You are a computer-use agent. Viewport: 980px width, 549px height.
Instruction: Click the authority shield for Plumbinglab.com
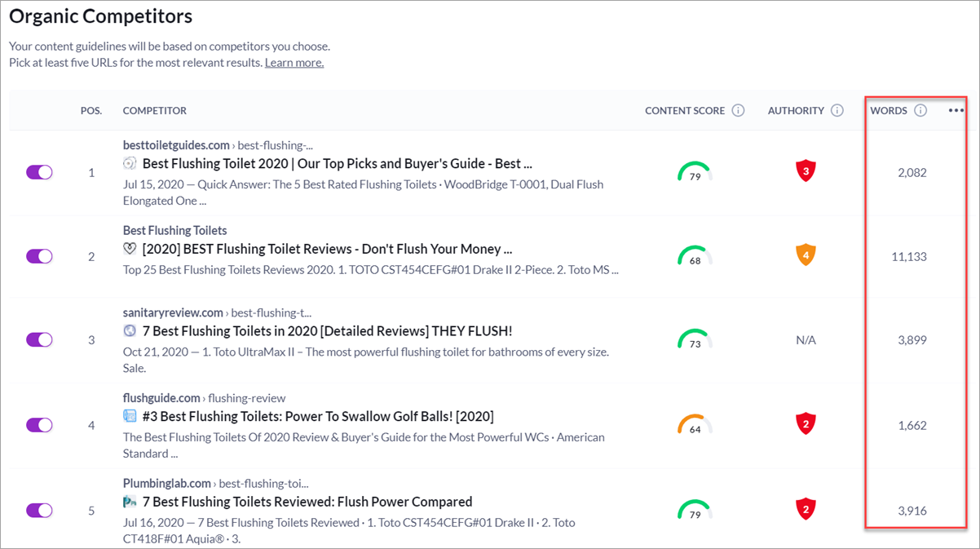coord(806,510)
